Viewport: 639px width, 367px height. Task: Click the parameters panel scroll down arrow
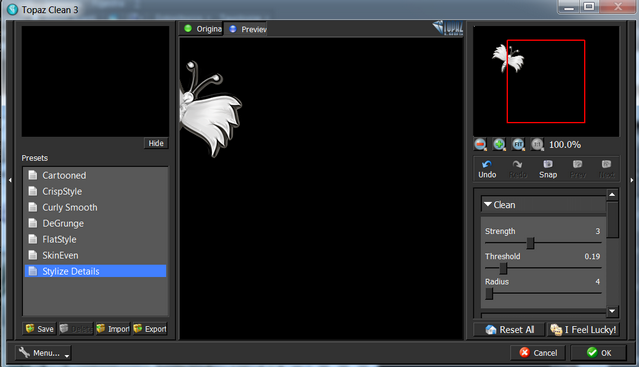[612, 311]
